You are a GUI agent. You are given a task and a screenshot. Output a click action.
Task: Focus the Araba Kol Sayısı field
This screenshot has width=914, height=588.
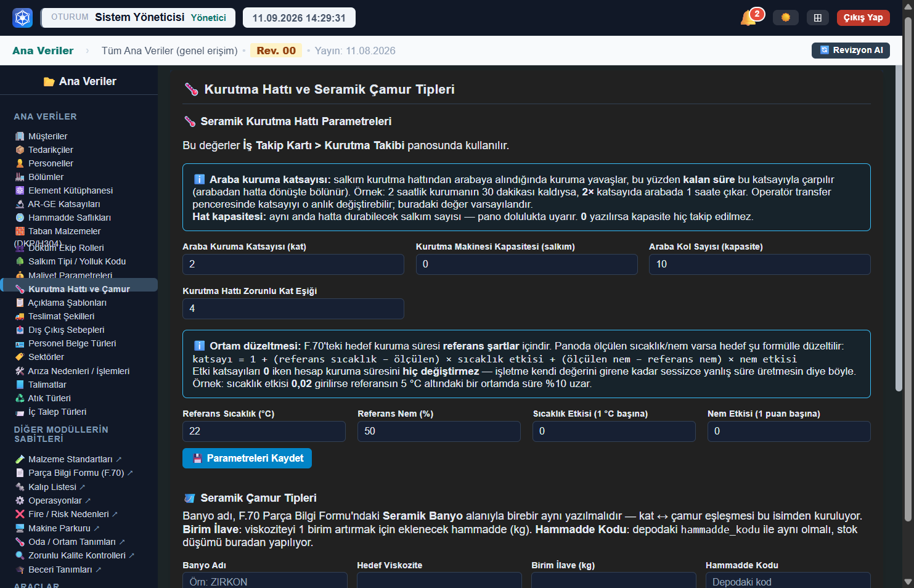(x=760, y=264)
